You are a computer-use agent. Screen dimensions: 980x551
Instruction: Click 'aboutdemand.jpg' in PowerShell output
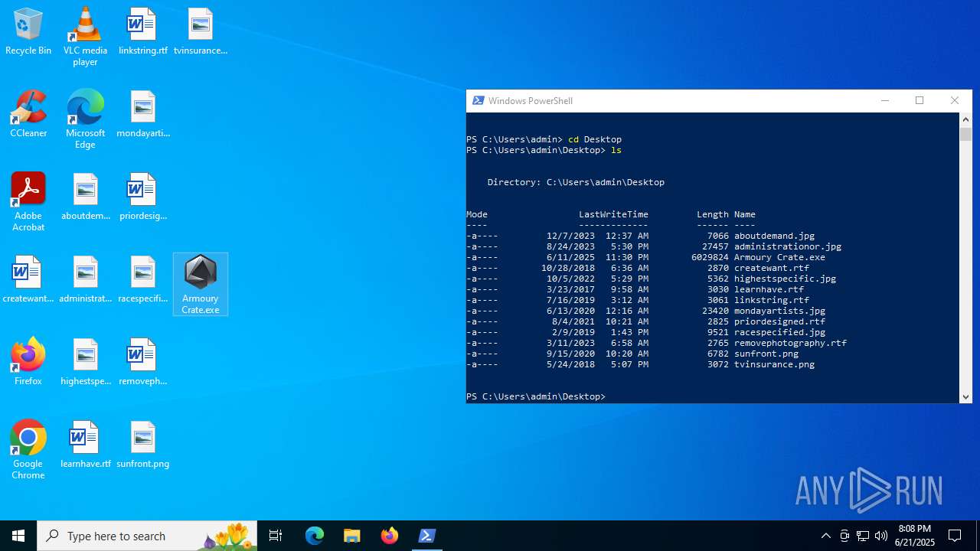click(774, 236)
